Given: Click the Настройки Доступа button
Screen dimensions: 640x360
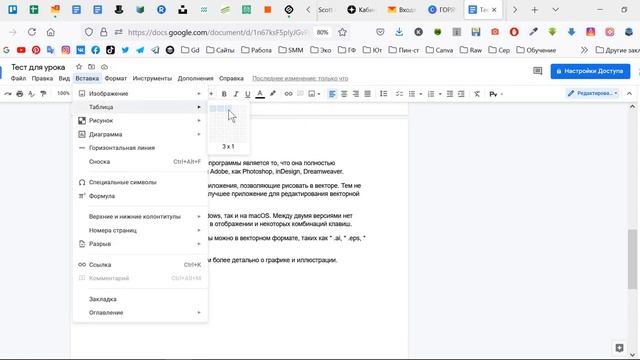Looking at the screenshot, I should click(x=590, y=71).
